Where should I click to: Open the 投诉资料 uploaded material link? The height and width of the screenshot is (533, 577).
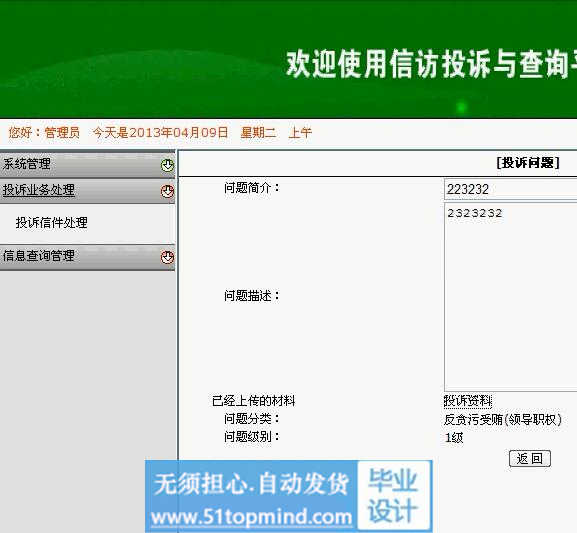[x=468, y=401]
